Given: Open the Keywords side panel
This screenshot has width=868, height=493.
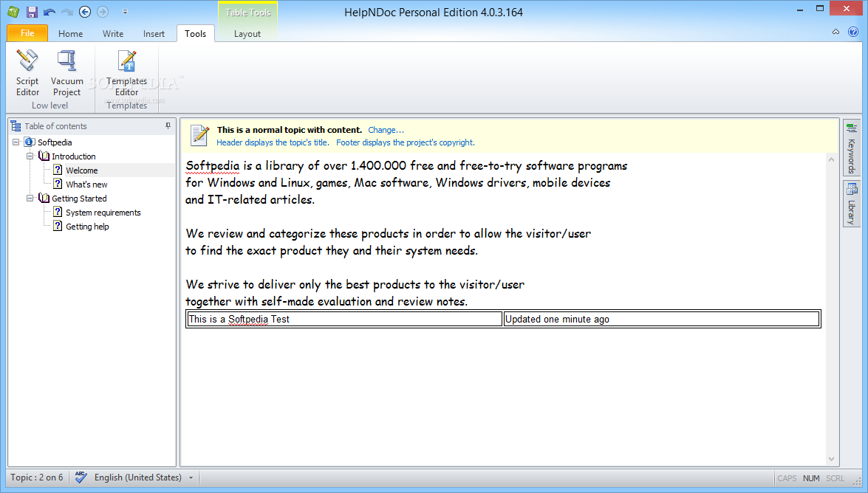Looking at the screenshot, I should [852, 148].
